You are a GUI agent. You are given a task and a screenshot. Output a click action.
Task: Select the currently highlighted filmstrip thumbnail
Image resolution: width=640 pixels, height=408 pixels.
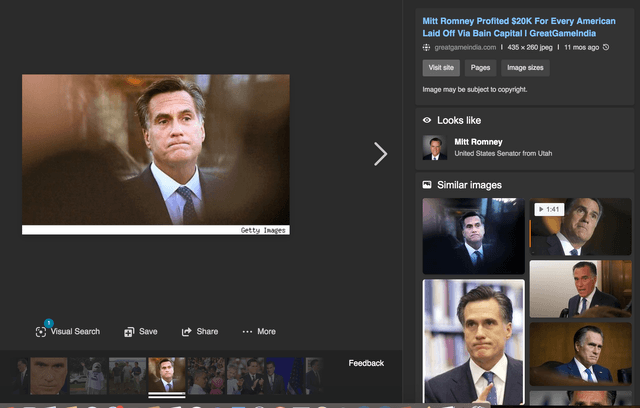tap(167, 376)
